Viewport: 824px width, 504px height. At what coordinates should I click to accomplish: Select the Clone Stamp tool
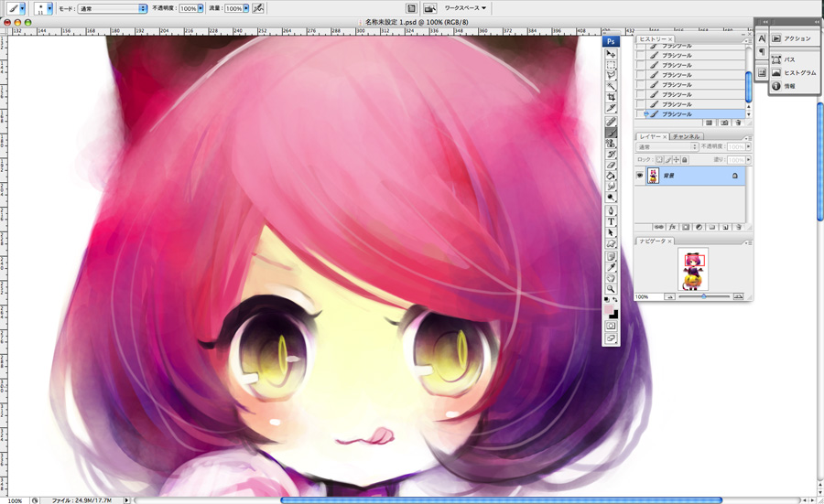pos(611,144)
